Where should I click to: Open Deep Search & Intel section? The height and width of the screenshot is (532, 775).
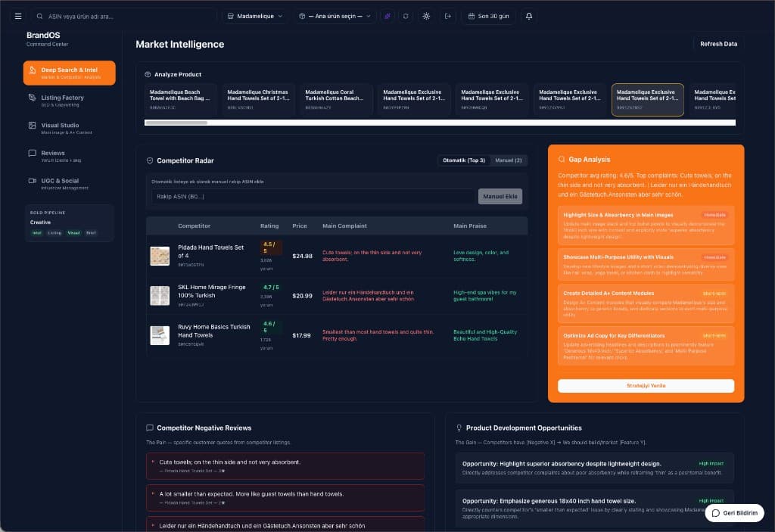coord(69,73)
